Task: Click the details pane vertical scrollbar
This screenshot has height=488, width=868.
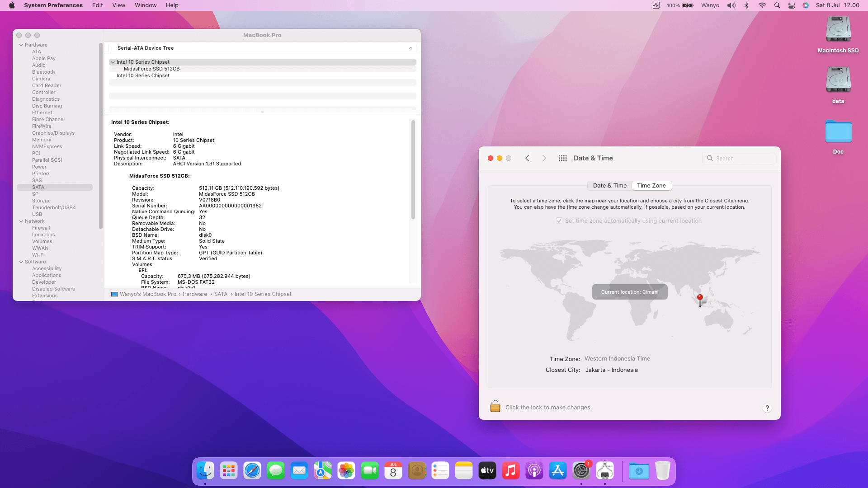Action: pyautogui.click(x=413, y=169)
